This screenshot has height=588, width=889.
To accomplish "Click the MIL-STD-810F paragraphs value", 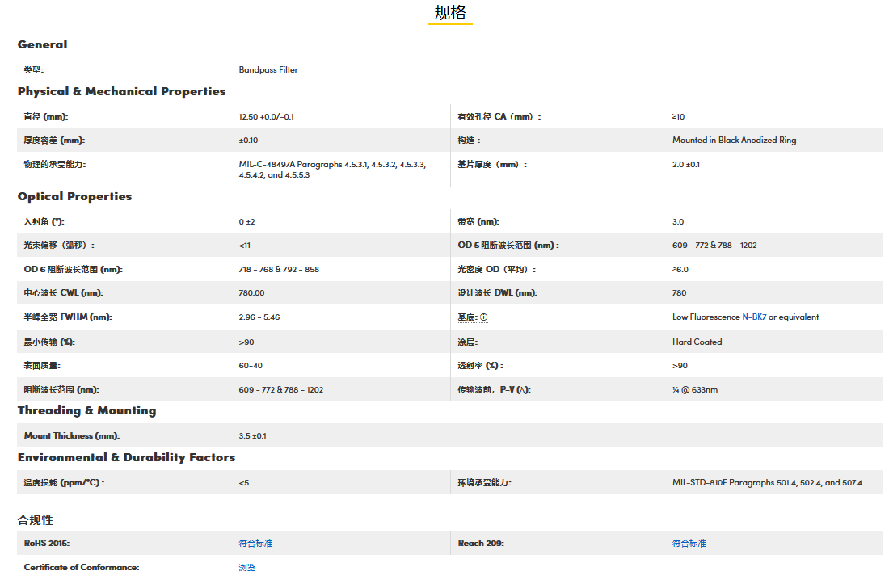I will tap(767, 483).
